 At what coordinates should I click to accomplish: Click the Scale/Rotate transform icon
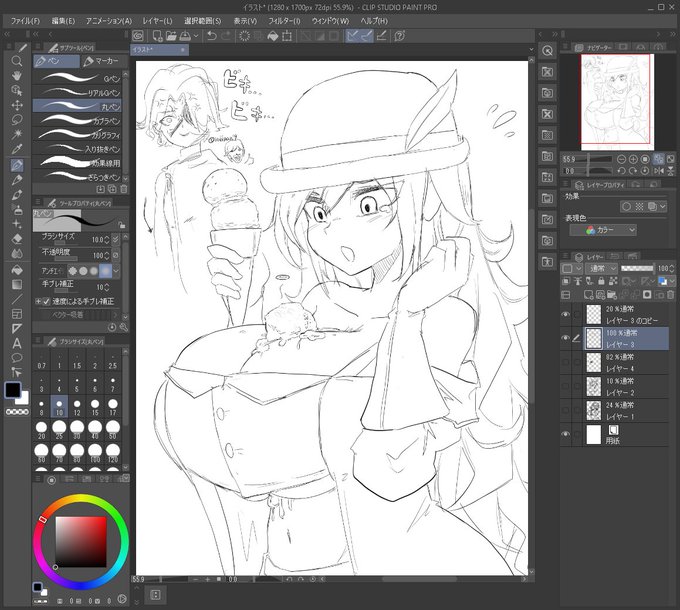pos(287,36)
